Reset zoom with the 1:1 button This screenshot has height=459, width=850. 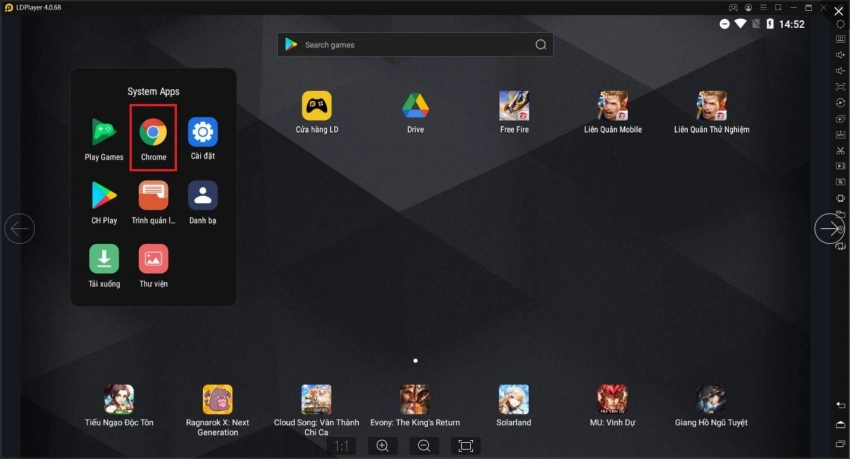(341, 446)
